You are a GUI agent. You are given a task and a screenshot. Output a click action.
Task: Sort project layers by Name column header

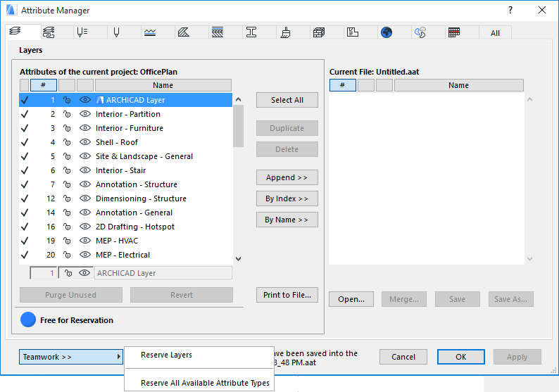(163, 85)
